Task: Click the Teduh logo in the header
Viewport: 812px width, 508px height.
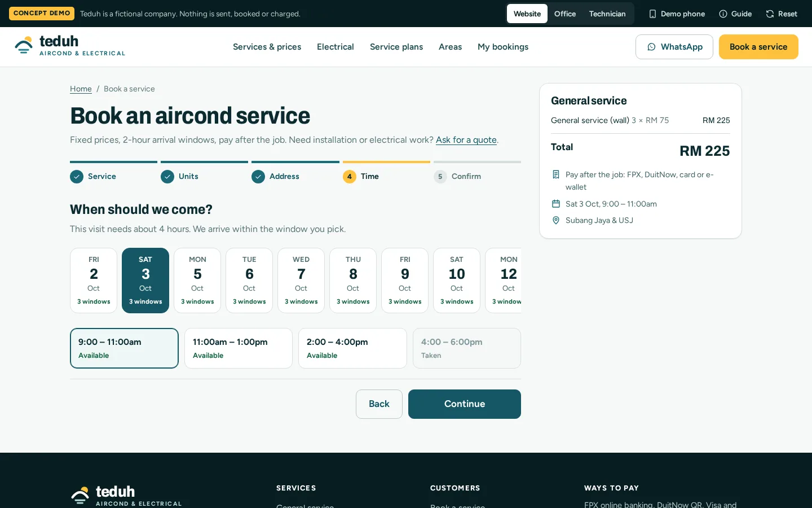Action: pyautogui.click(x=70, y=46)
